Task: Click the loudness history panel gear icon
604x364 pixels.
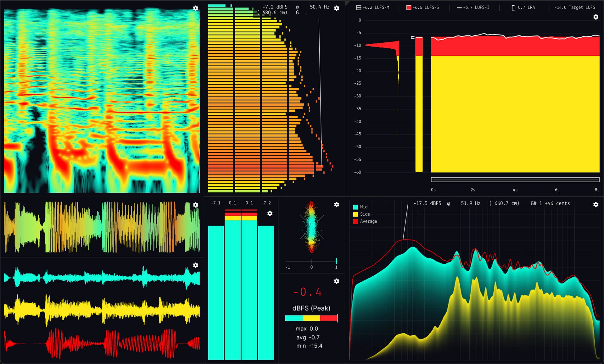Action: click(596, 17)
